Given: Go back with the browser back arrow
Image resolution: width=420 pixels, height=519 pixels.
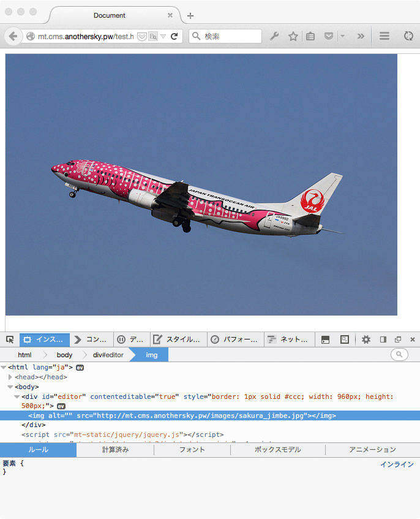Looking at the screenshot, I should tap(13, 36).
